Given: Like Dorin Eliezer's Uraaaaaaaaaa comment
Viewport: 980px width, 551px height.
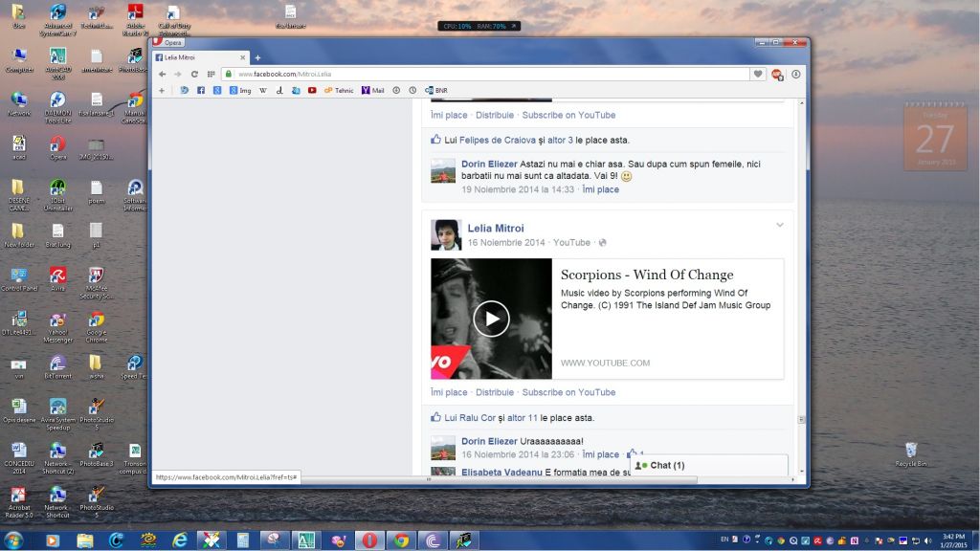Looking at the screenshot, I should click(x=601, y=454).
